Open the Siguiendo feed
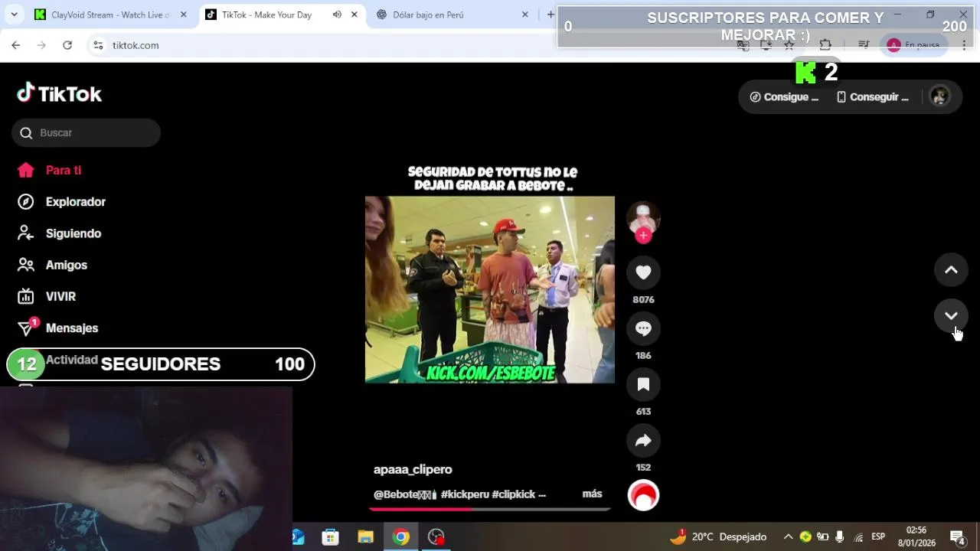The image size is (980, 551). pos(59,233)
